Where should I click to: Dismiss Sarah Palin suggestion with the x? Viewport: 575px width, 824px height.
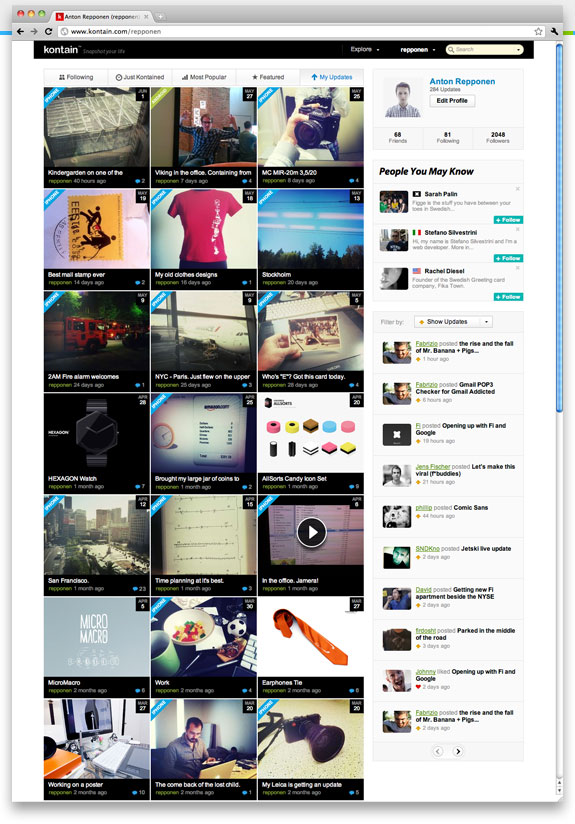(x=518, y=189)
